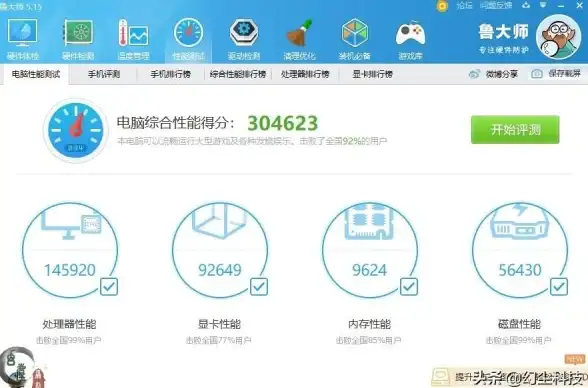588x388 pixels.
Task: Click the Weibo share icon
Action: (x=474, y=74)
